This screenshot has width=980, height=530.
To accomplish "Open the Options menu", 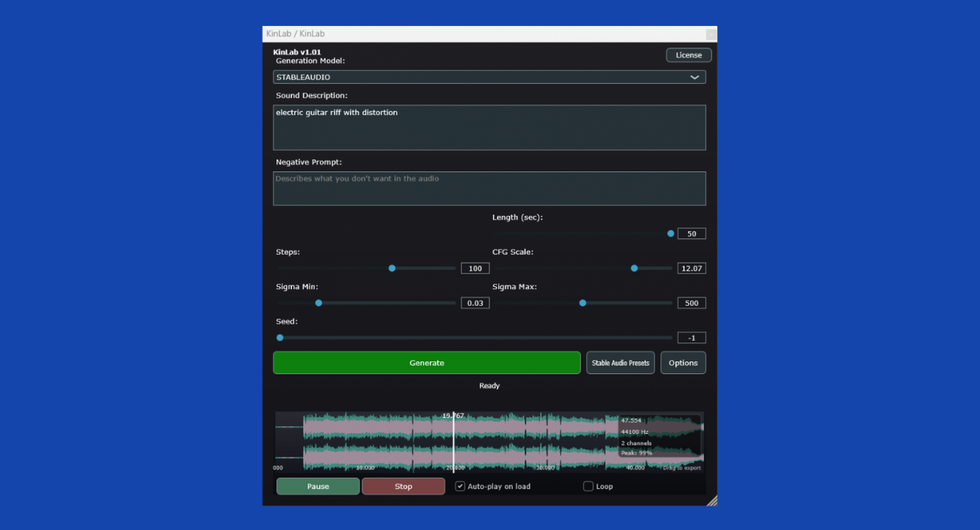I will [x=683, y=363].
